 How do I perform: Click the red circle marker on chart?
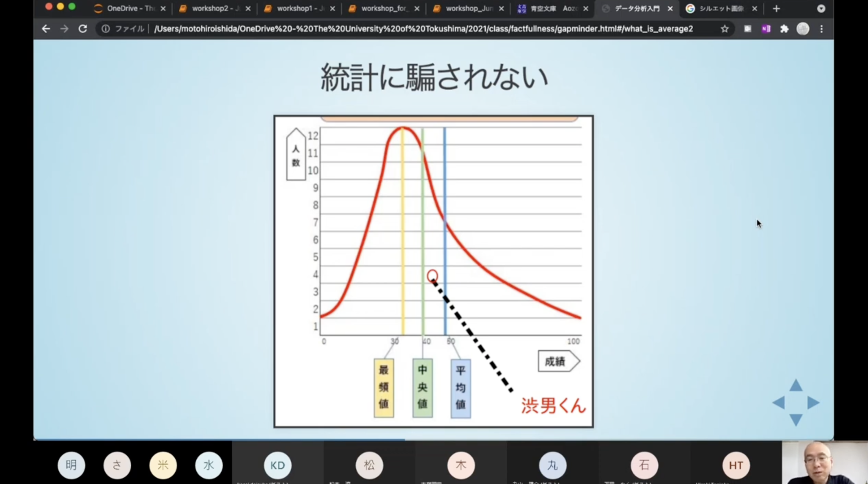click(432, 276)
